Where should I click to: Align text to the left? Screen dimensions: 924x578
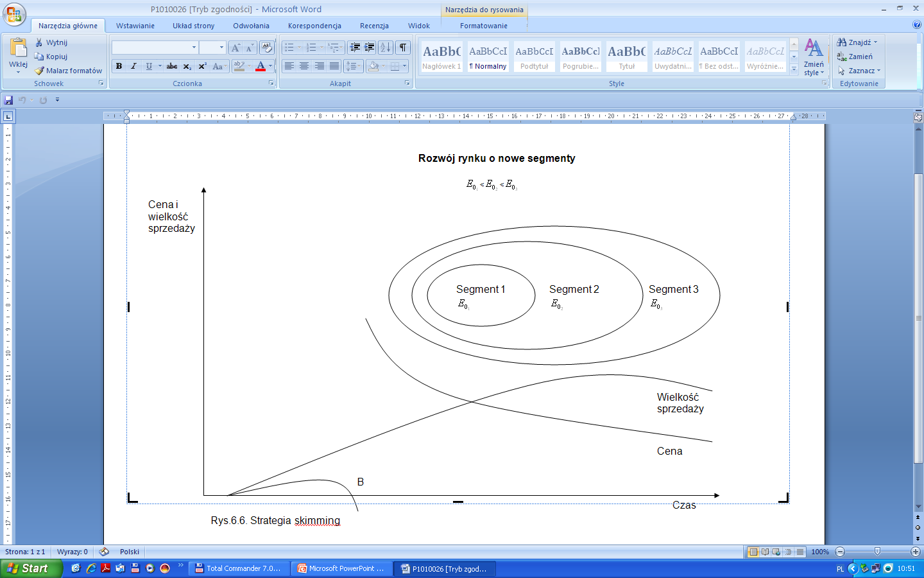pos(289,66)
